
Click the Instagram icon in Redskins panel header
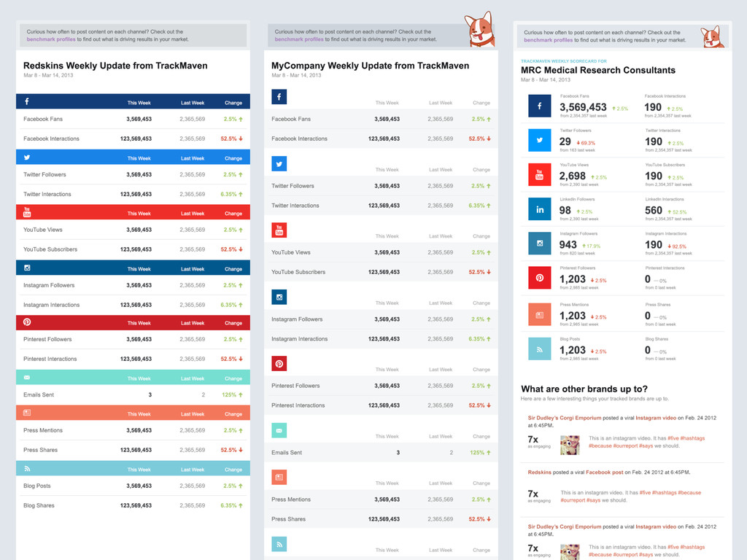point(27,268)
